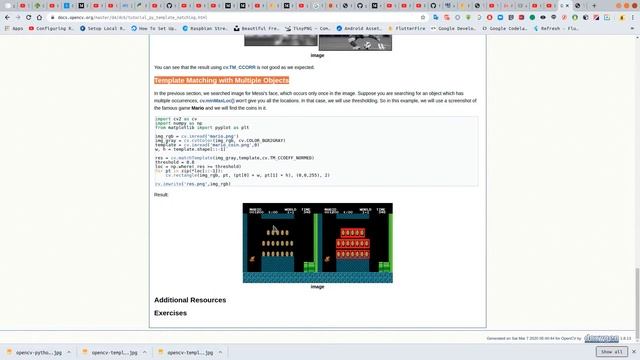Open the middle opencv-templ...jpg download
Image resolution: width=640 pixels, height=360 pixels.
click(110, 352)
